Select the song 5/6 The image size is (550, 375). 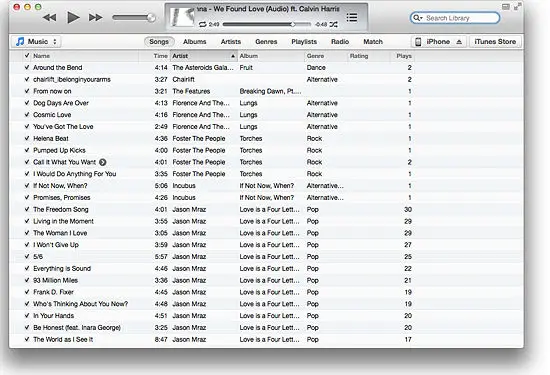(38, 256)
